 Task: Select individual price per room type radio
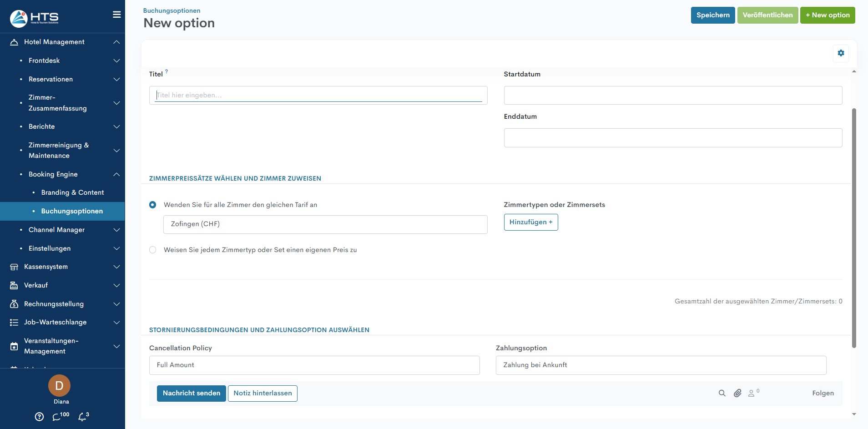click(x=153, y=250)
